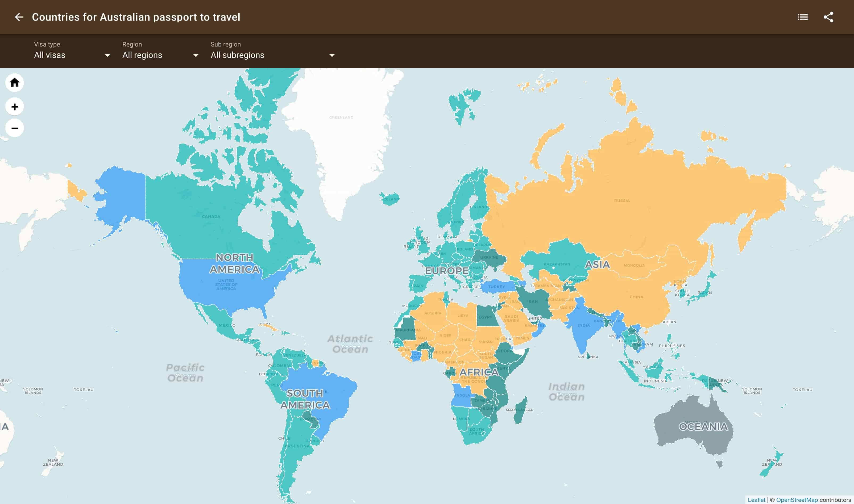The image size is (854, 504).
Task: Click the share icon
Action: point(828,17)
